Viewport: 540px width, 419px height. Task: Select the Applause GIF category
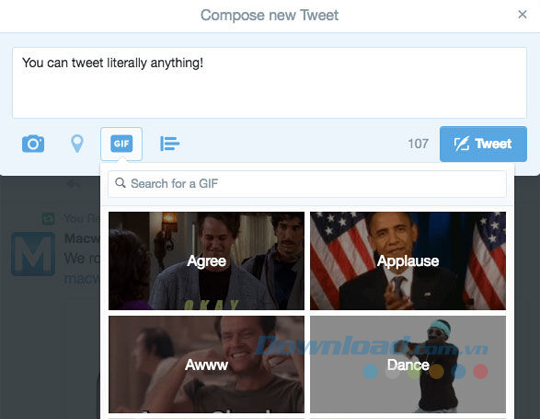[408, 261]
